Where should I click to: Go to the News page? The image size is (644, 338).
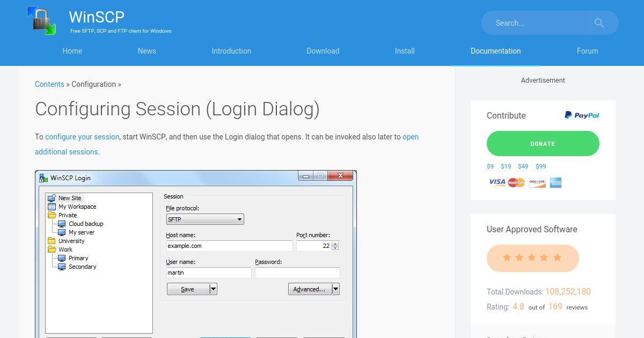click(x=147, y=51)
